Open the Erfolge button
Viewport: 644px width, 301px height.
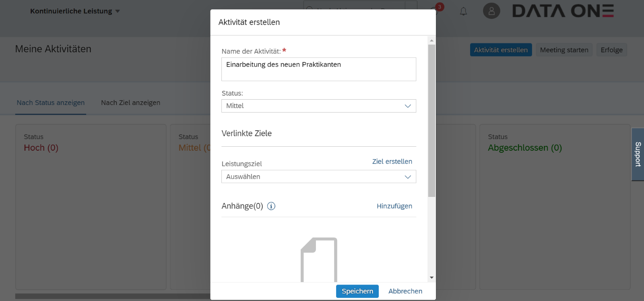(x=611, y=50)
